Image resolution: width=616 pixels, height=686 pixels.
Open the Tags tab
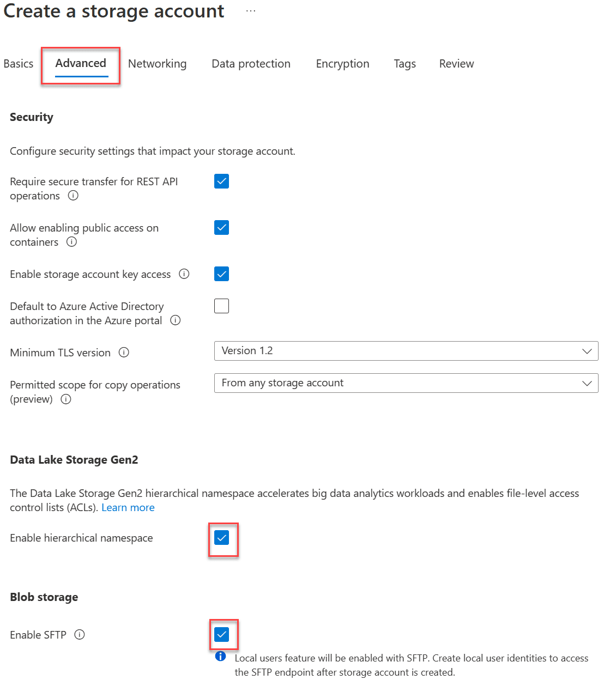pos(404,64)
